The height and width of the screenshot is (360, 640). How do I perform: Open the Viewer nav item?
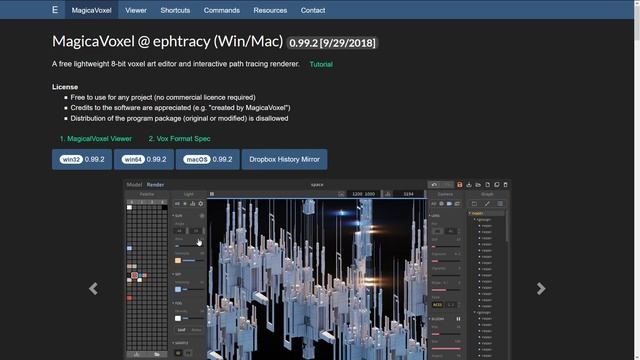[136, 10]
